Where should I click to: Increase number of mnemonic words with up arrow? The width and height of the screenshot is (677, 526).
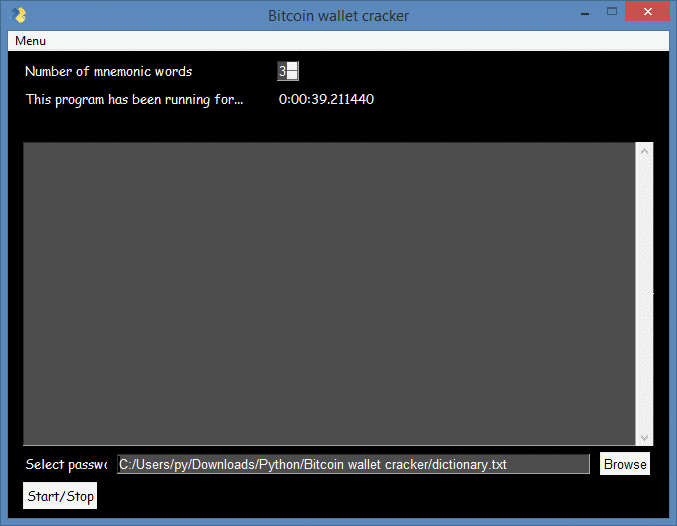click(292, 67)
